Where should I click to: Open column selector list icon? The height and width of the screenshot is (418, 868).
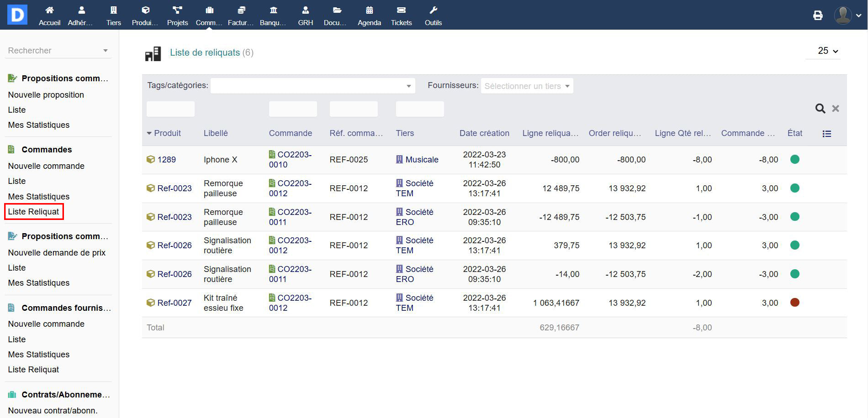[826, 134]
